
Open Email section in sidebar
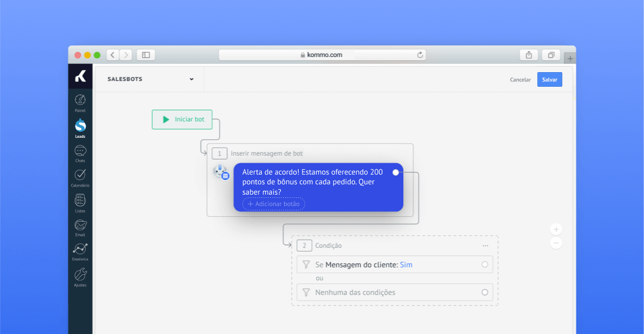click(80, 225)
